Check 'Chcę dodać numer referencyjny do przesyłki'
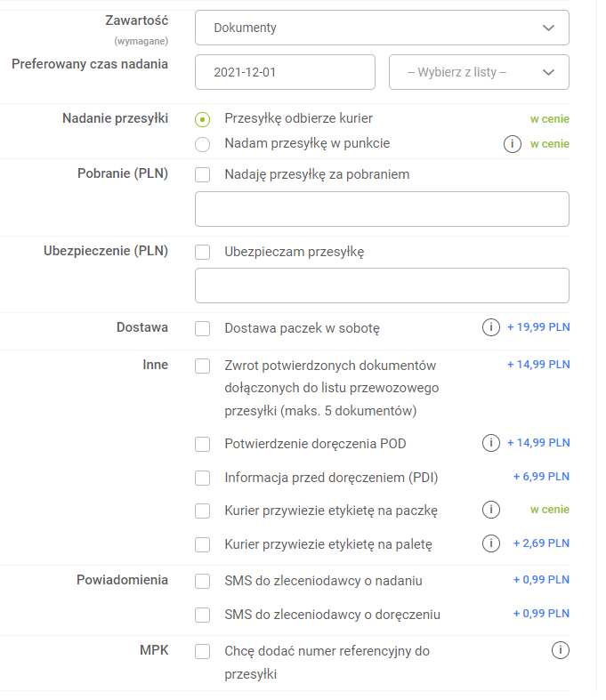 tap(203, 652)
